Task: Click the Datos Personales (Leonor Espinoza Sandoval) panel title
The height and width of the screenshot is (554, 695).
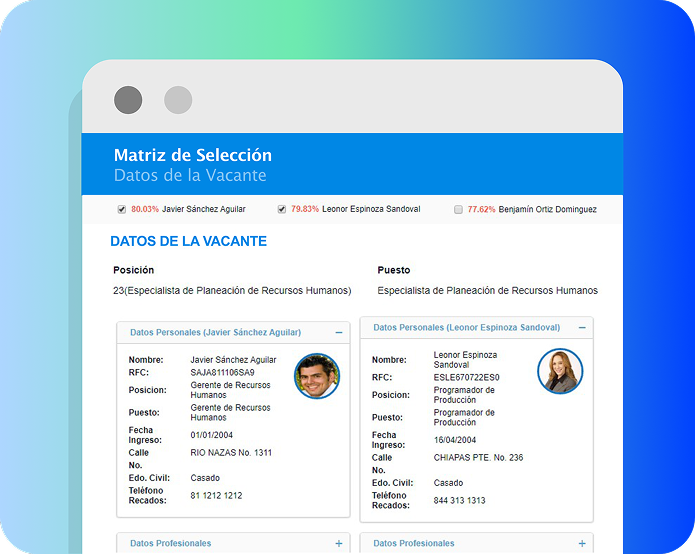Action: click(466, 328)
